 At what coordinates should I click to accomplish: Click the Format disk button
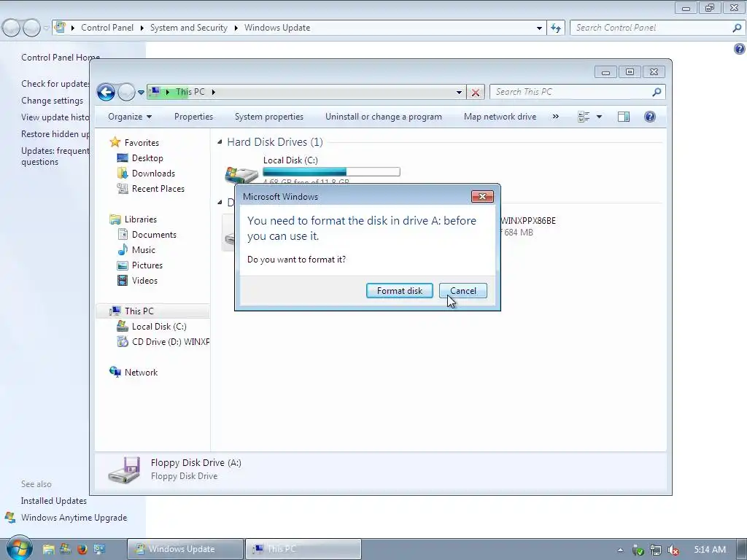399,290
